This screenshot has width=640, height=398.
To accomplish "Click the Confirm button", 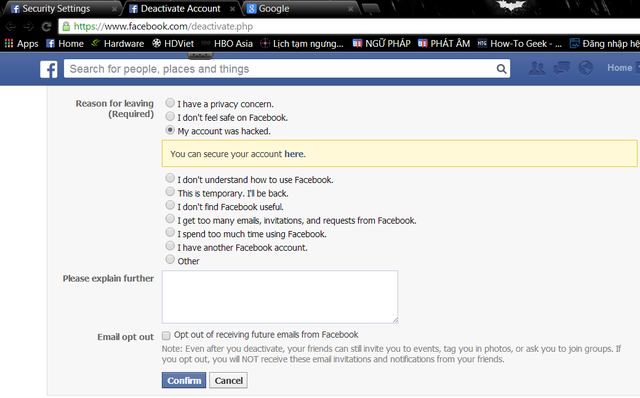I will click(x=184, y=380).
